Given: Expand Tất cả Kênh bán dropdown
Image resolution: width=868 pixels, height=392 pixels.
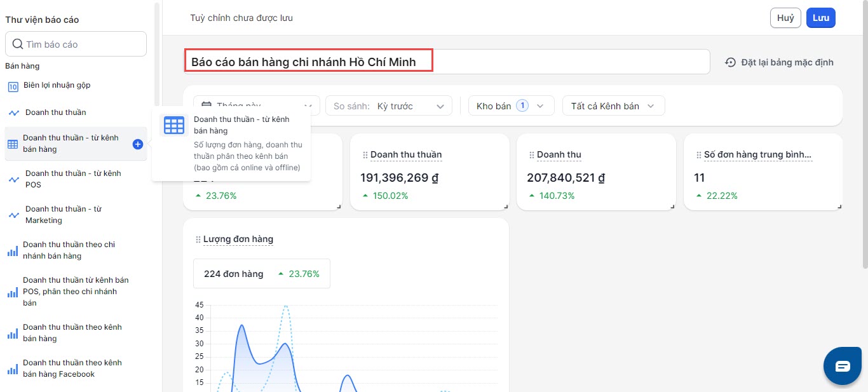Looking at the screenshot, I should tap(613, 106).
